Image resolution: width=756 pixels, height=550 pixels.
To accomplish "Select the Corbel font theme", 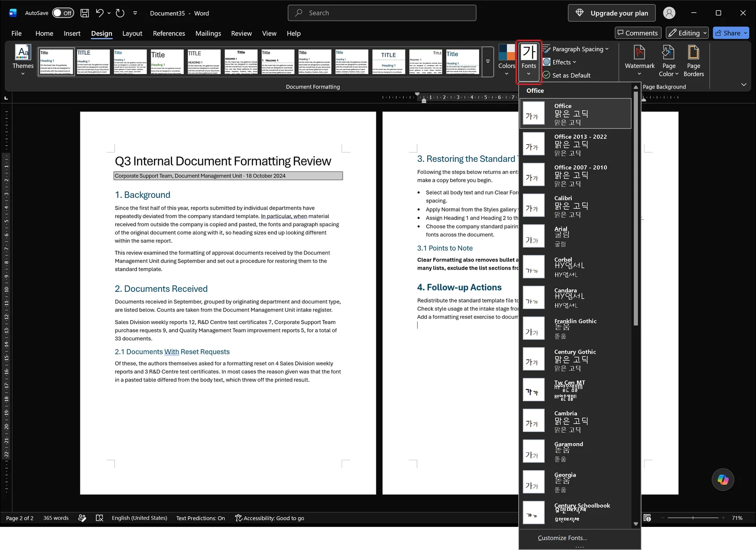I will pyautogui.click(x=576, y=267).
